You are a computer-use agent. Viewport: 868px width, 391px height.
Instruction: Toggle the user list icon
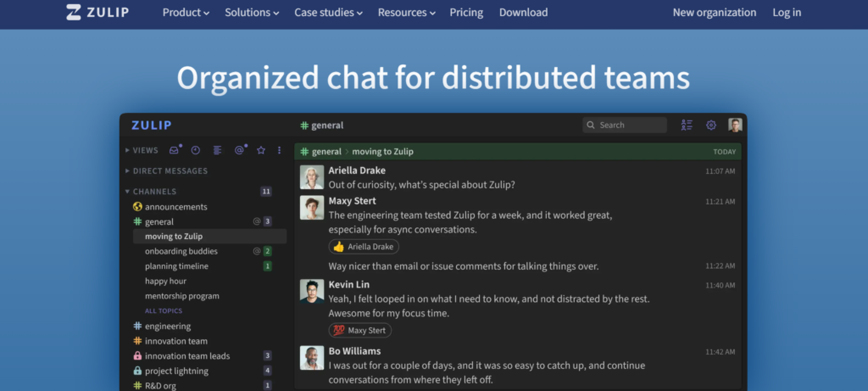687,126
